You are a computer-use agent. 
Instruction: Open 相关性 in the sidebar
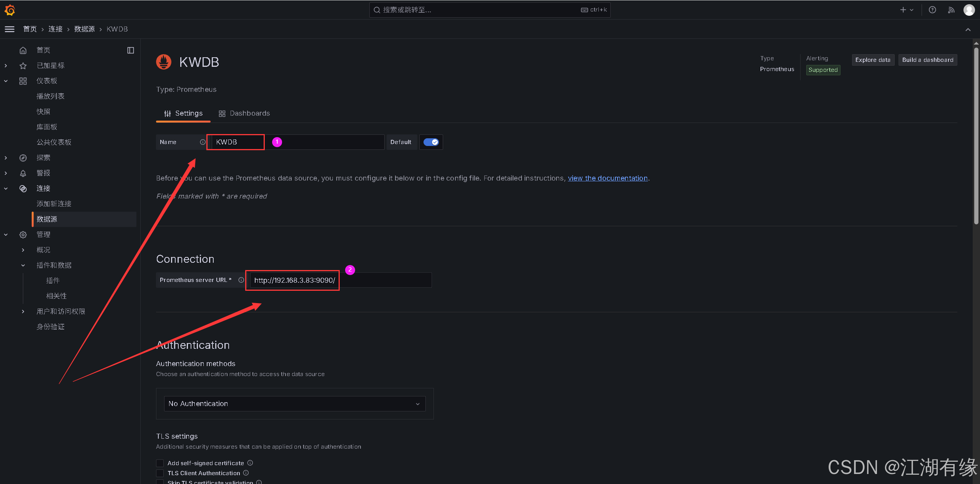coord(56,296)
